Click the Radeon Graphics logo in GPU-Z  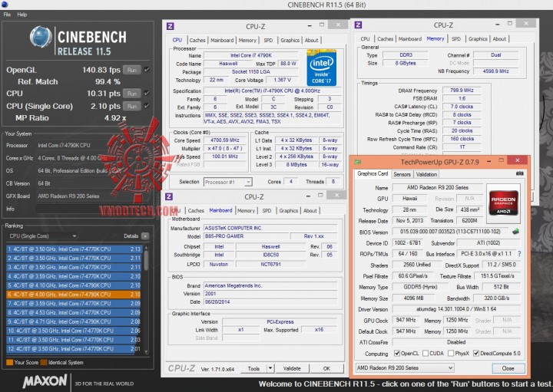(503, 203)
